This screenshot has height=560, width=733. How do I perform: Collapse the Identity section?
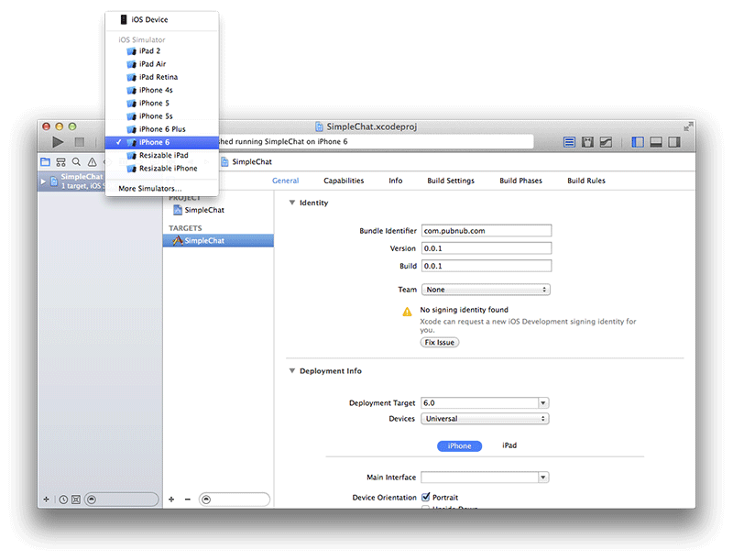pos(292,203)
